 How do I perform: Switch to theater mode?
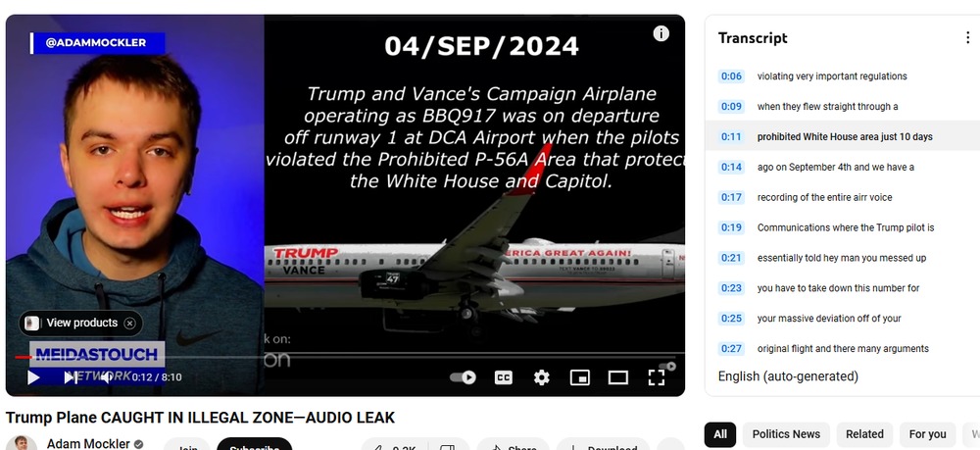click(618, 377)
